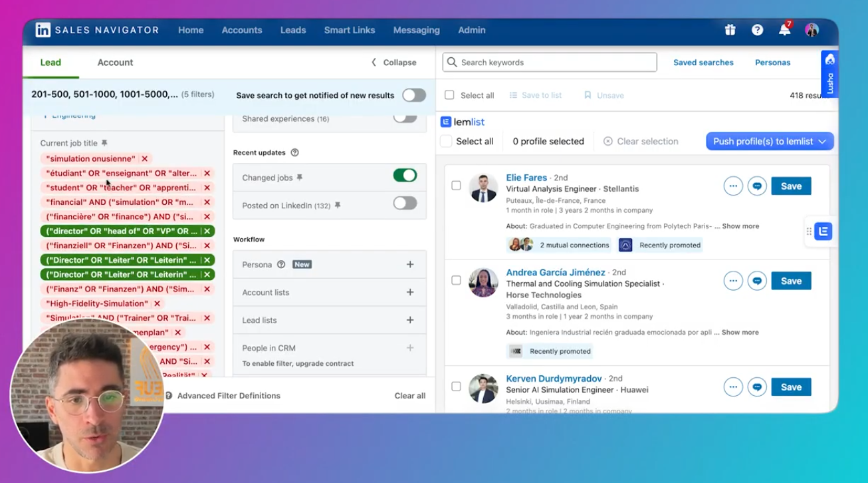
Task: Check the Select all results checkbox
Action: (449, 95)
